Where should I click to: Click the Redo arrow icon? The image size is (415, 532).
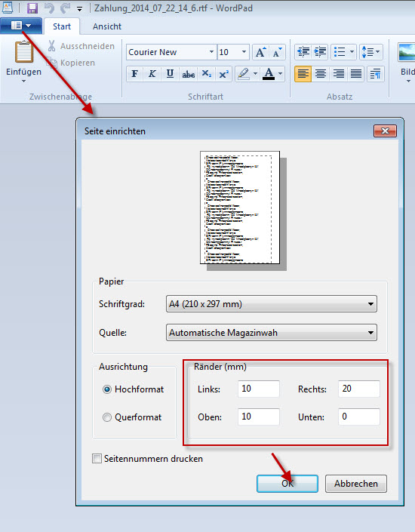point(65,8)
